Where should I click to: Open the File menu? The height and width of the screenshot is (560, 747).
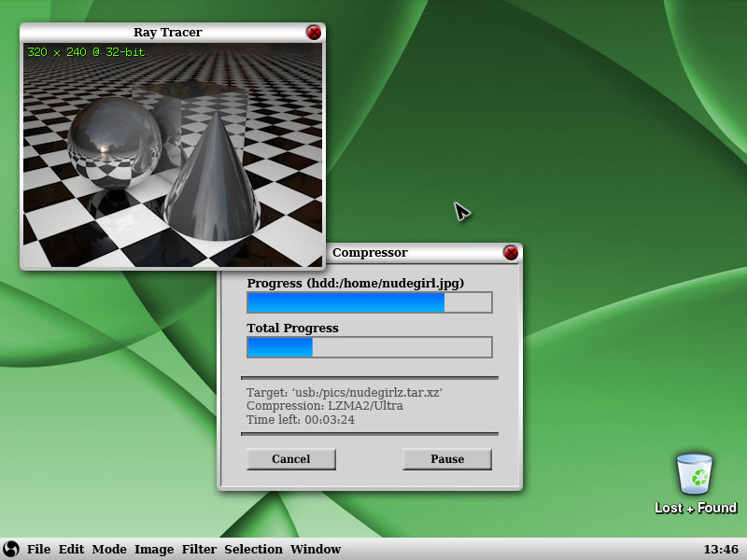pos(38,549)
